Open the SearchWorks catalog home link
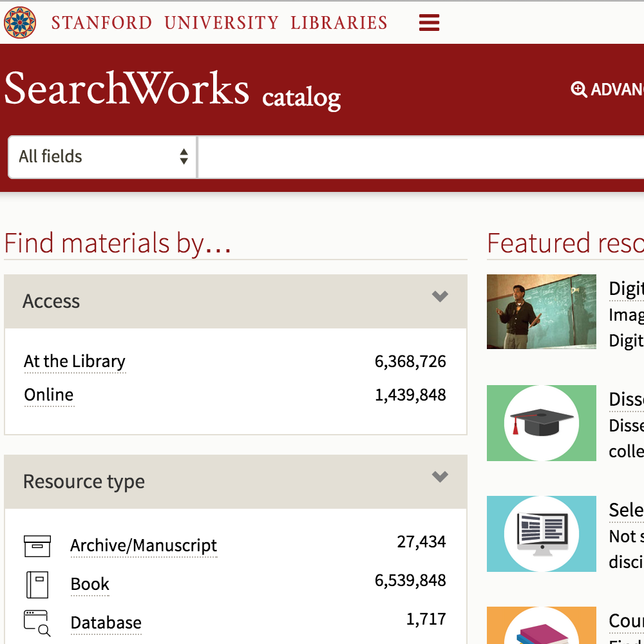The height and width of the screenshot is (644, 644). [x=173, y=90]
